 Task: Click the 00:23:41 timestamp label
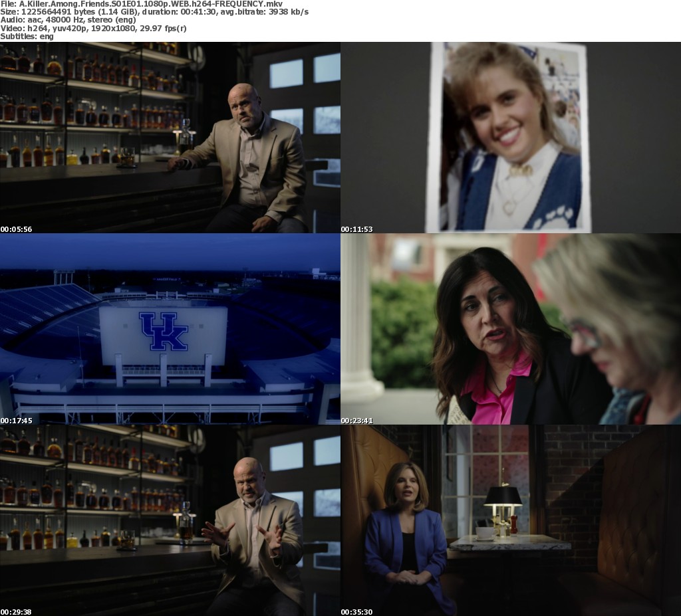(x=356, y=421)
